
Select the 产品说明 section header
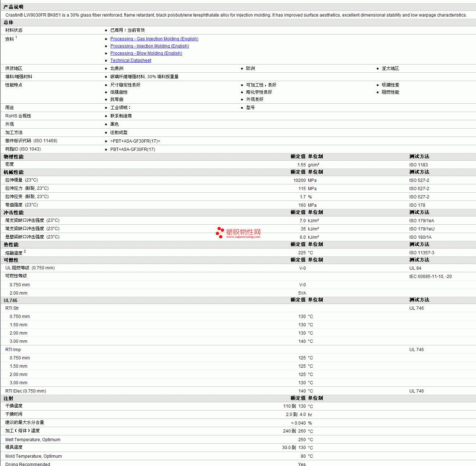(x=13, y=7)
